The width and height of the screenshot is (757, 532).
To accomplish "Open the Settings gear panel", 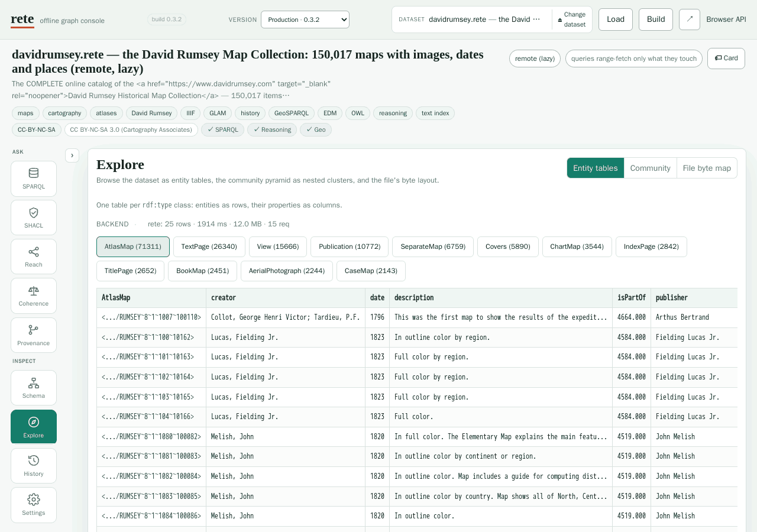I will point(34,505).
